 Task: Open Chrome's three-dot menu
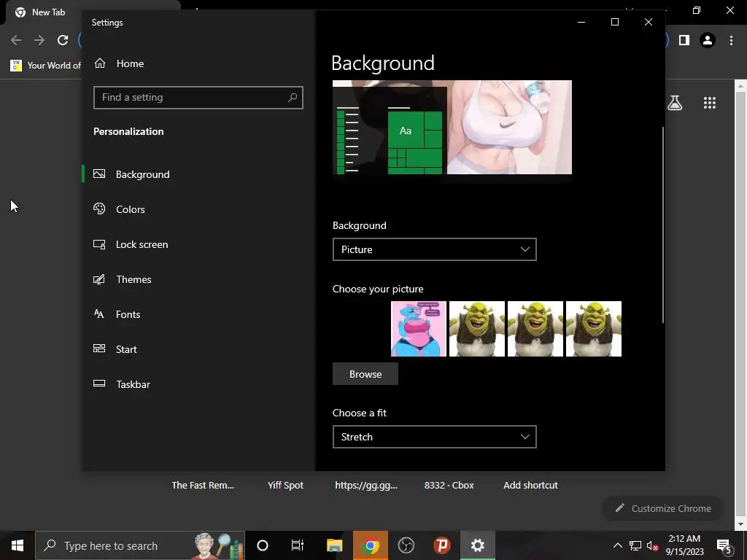click(x=731, y=41)
